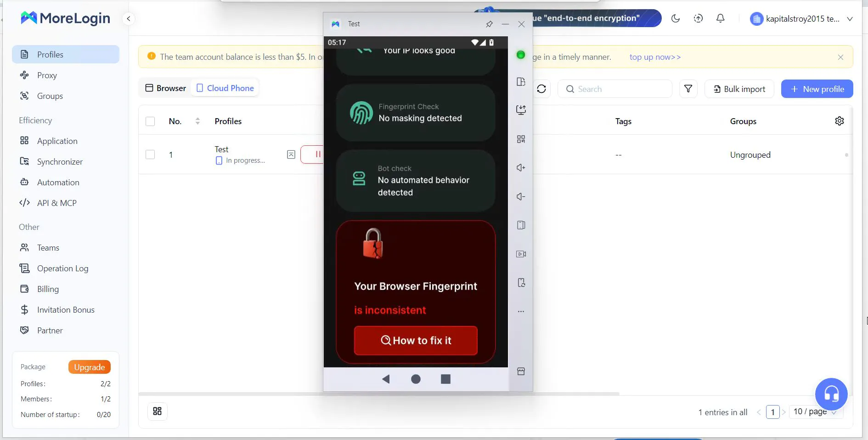Open the Profiles sidebar section
The width and height of the screenshot is (868, 440).
[x=66, y=54]
